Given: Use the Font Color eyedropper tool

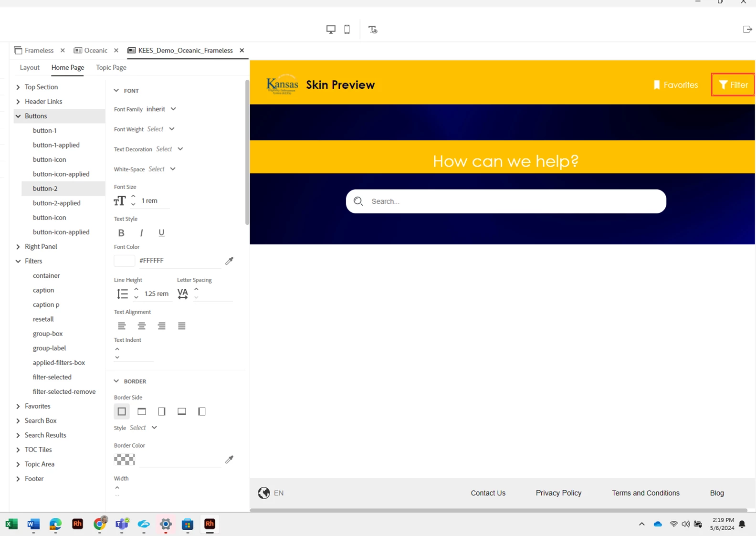Looking at the screenshot, I should [x=230, y=261].
